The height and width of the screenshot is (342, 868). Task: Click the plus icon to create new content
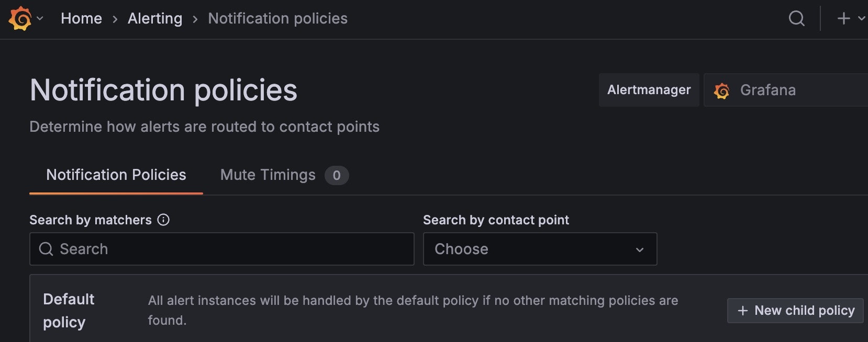coord(843,18)
